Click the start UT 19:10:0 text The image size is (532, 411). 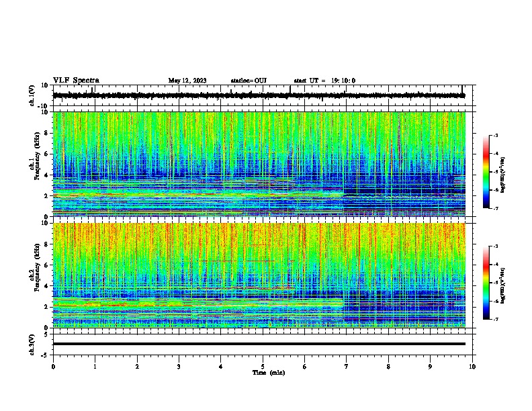click(324, 81)
